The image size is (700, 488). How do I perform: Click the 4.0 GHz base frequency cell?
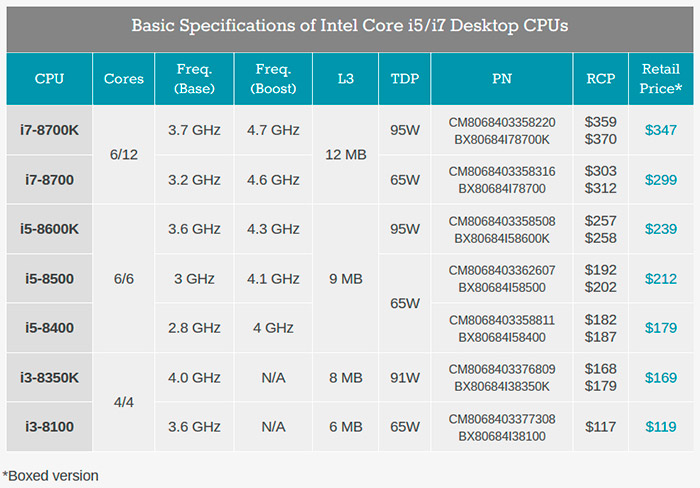coord(194,378)
